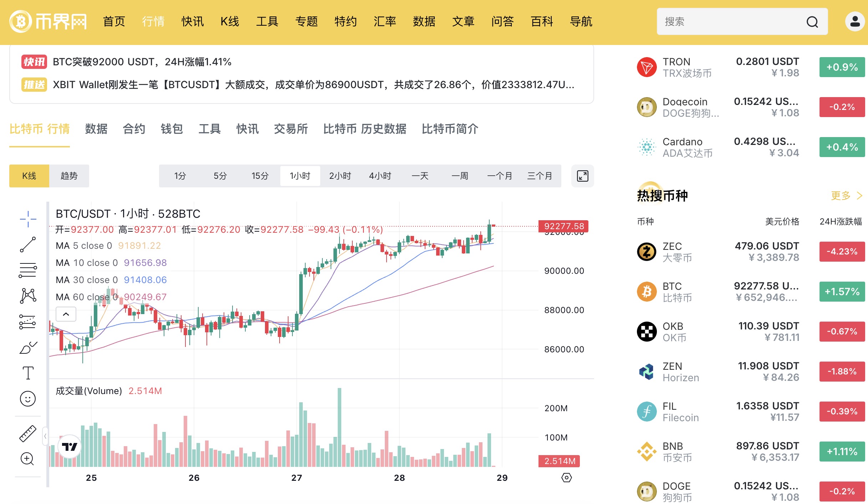This screenshot has height=504, width=868.
Task: Open the emoji sticker tool
Action: click(x=28, y=398)
